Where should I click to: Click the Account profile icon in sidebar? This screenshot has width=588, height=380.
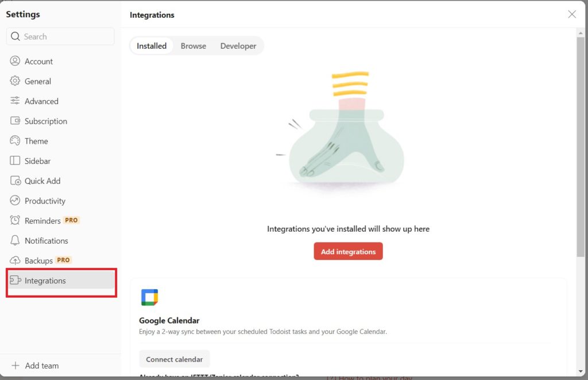click(15, 61)
